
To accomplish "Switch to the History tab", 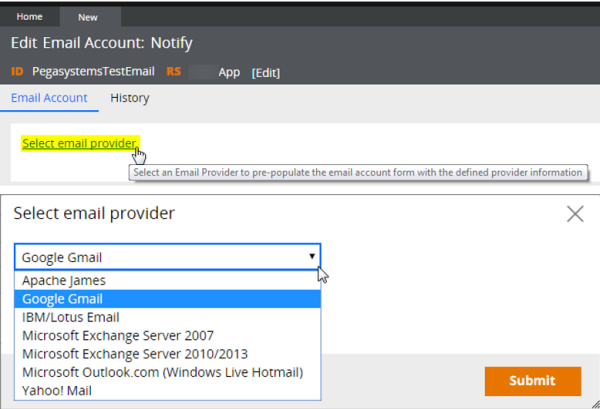I will pyautogui.click(x=130, y=98).
